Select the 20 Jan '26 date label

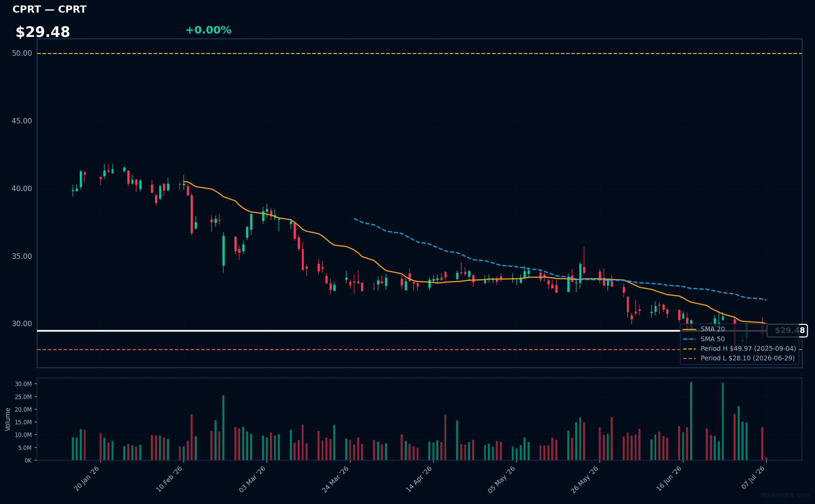[87, 479]
